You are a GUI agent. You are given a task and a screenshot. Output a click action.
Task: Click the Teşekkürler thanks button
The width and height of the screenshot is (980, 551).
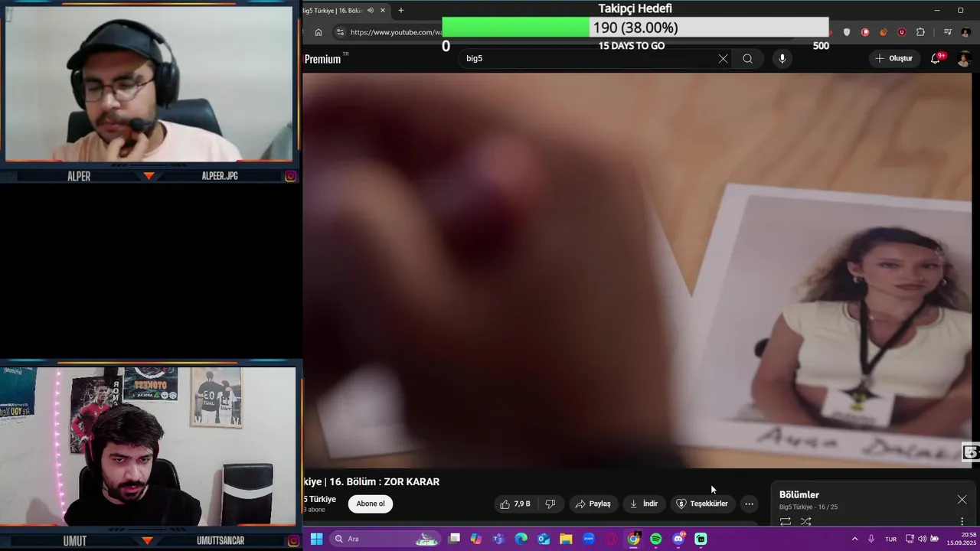click(x=702, y=504)
